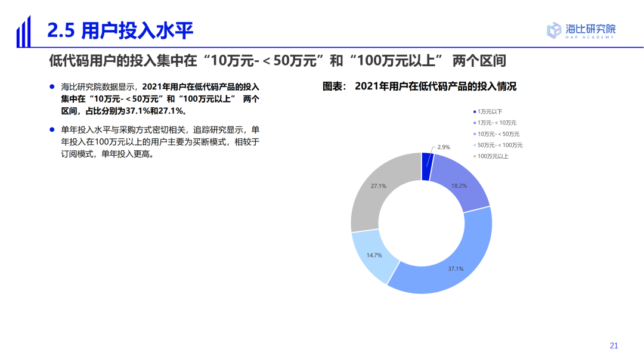The width and height of the screenshot is (644, 362).
Task: Click the blue bar chart icon beside the title
Action: tap(23, 32)
